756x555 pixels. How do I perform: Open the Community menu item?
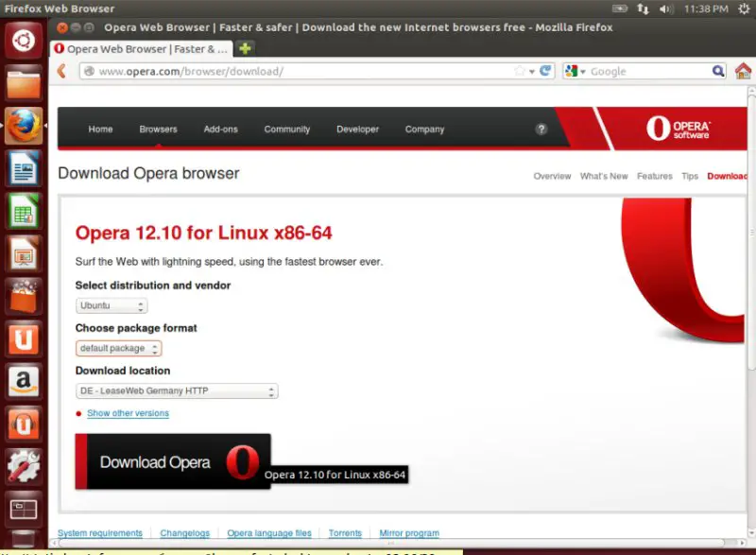pos(287,129)
